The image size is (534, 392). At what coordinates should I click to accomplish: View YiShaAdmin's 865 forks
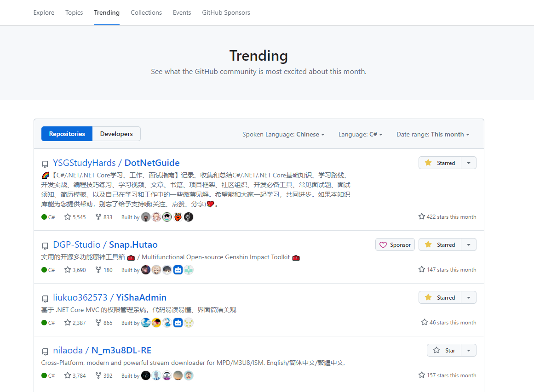[x=104, y=323]
